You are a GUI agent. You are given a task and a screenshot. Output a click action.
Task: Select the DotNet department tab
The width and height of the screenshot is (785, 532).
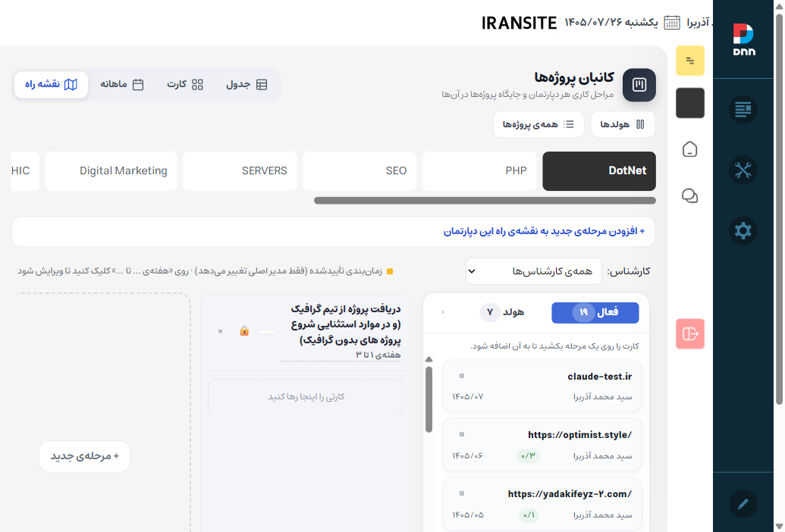[599, 171]
